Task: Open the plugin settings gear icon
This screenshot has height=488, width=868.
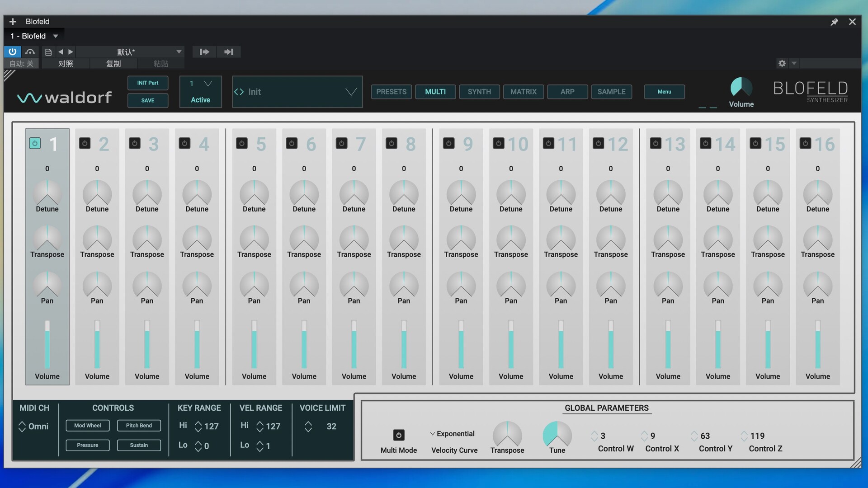Action: pyautogui.click(x=782, y=63)
